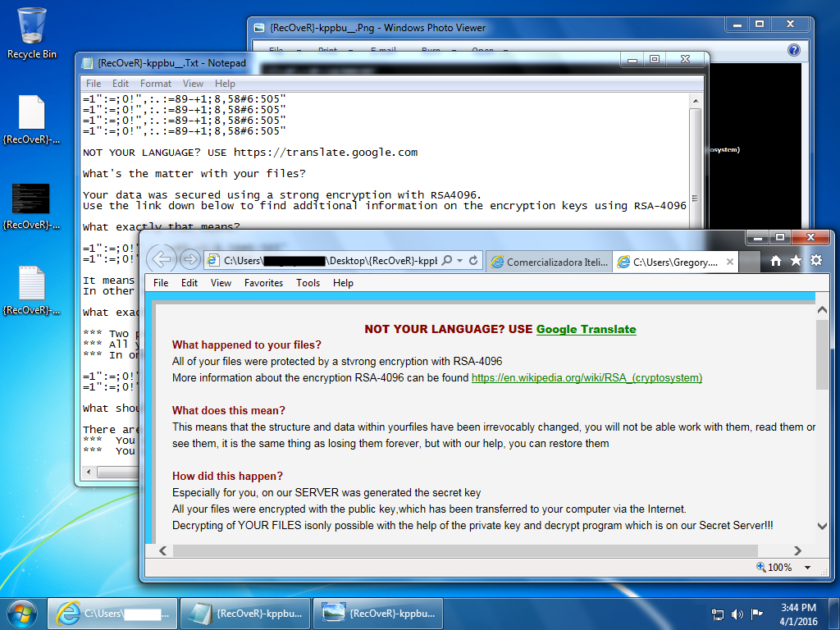Open the Wikipedia RSA cryptosystem link
840x630 pixels.
(x=587, y=378)
